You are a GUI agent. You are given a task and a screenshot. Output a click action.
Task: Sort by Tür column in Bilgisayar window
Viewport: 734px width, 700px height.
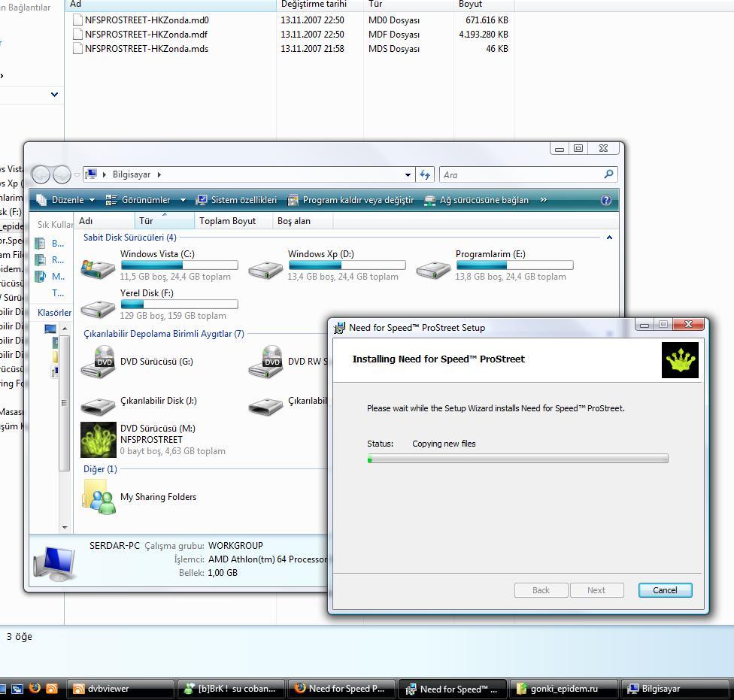point(164,221)
